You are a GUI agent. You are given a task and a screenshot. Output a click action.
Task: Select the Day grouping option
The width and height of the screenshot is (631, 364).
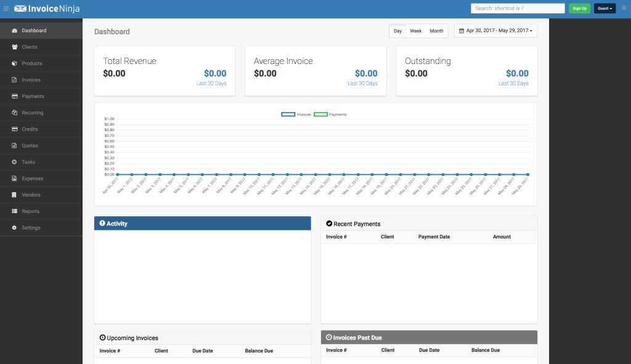coord(397,31)
